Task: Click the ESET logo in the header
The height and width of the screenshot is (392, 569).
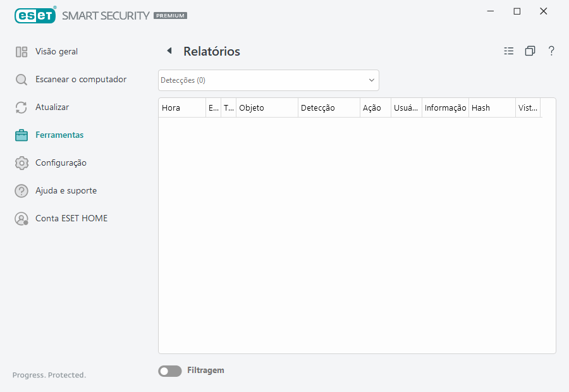Action: click(x=35, y=15)
